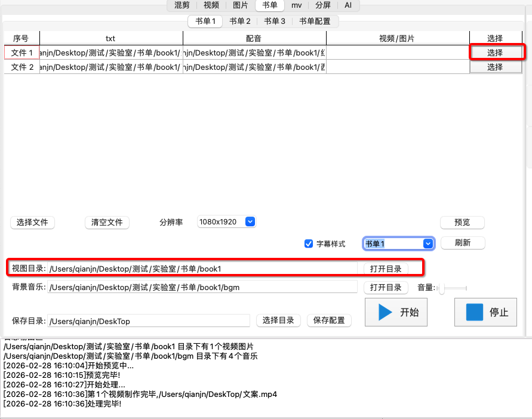Switch to the 分屏 tab

(x=323, y=5)
